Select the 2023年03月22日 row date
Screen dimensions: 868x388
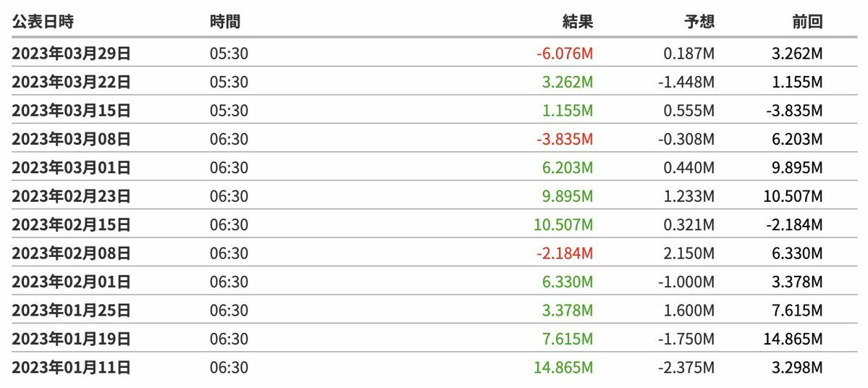click(x=71, y=82)
